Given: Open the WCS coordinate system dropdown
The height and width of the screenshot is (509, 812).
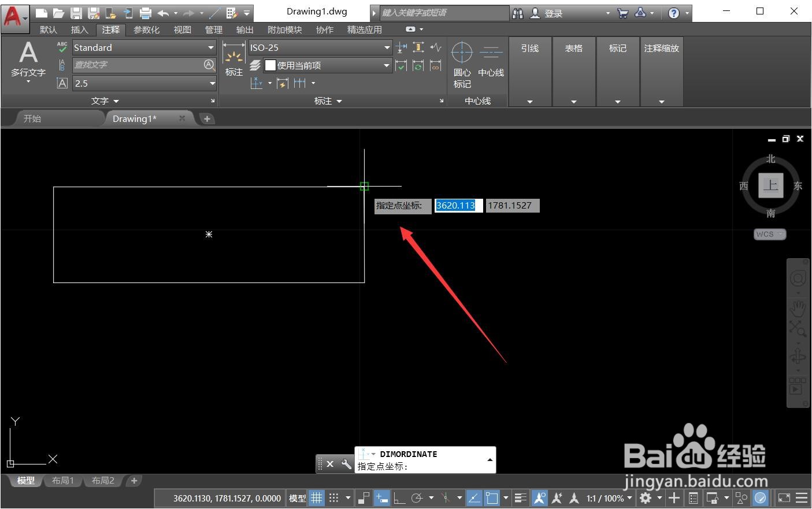Looking at the screenshot, I should pos(770,234).
